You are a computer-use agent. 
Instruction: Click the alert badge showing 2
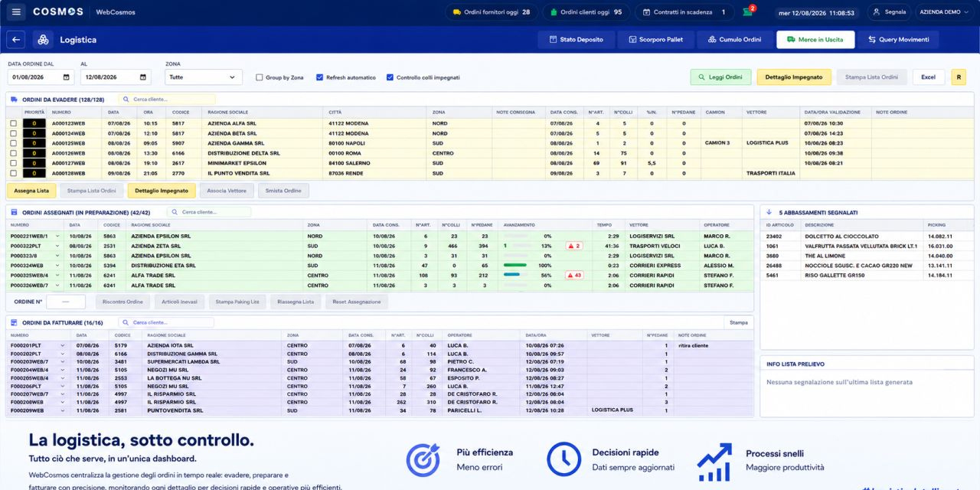pyautogui.click(x=574, y=246)
